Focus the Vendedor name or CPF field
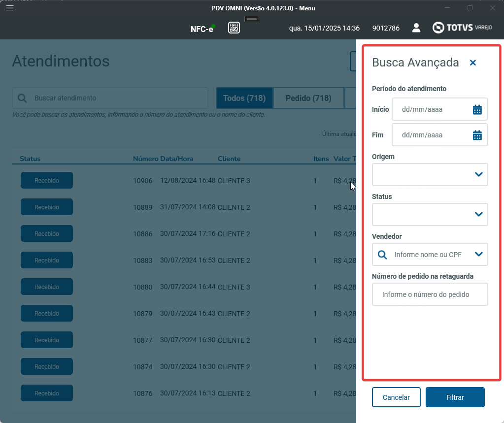Screen dimensions: 504x423 pos(430,255)
